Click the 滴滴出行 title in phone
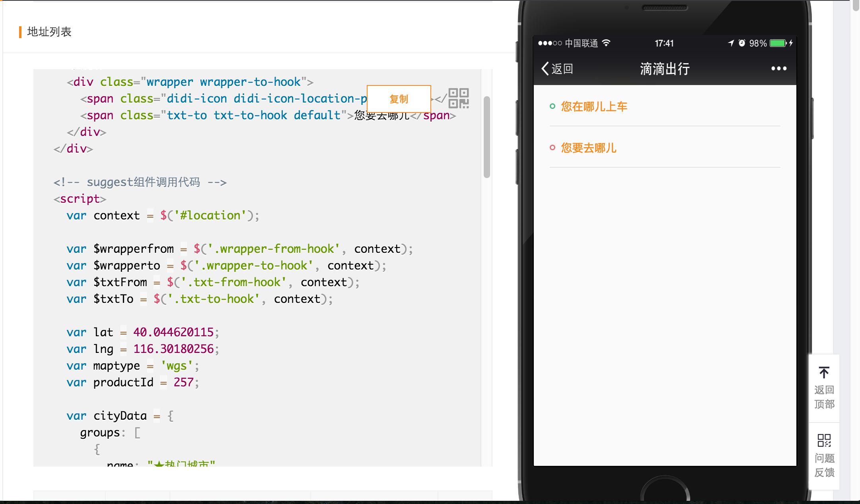Image resolution: width=860 pixels, height=504 pixels. pos(665,69)
